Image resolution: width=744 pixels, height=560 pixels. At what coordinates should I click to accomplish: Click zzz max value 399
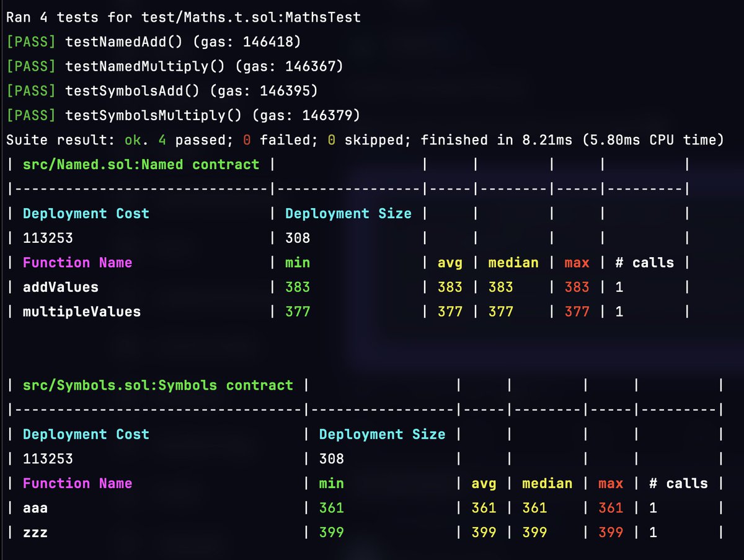pos(611,532)
